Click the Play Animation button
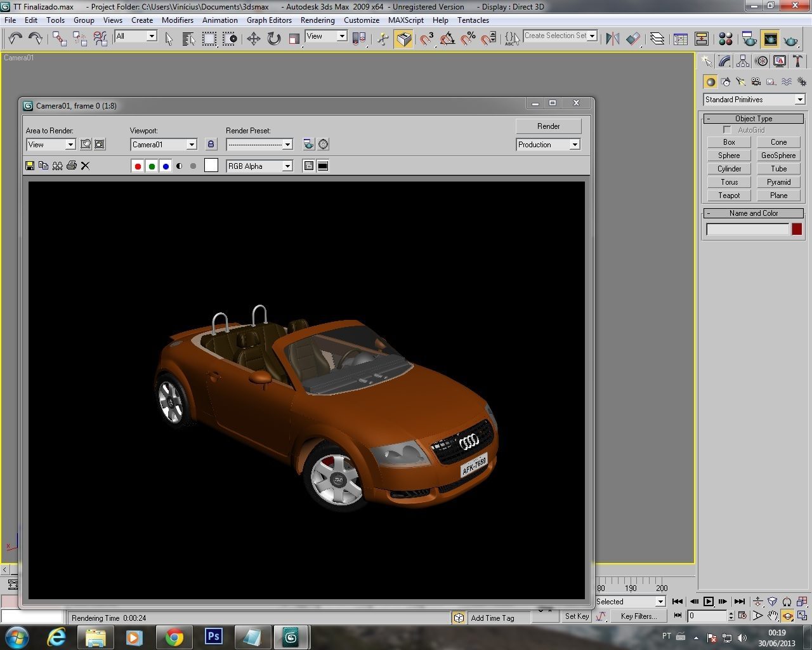 pos(709,601)
